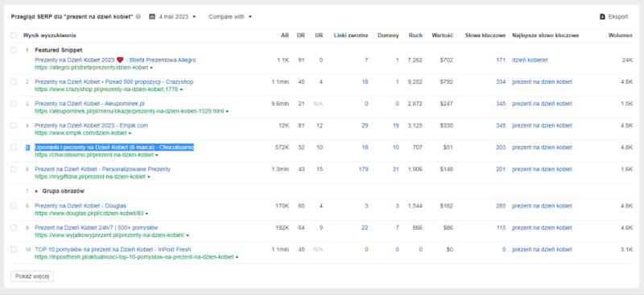Click domains value 31 for mygiftdna
This screenshot has width=644, height=295.
pos(395,169)
